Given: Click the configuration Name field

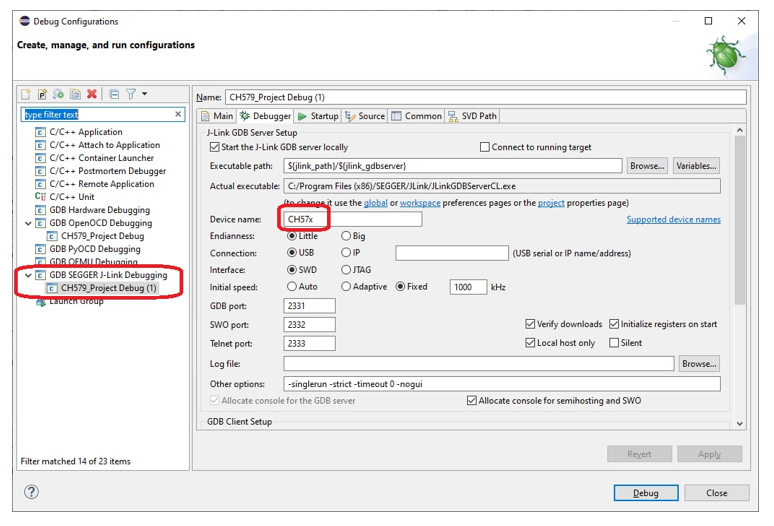Looking at the screenshot, I should click(486, 97).
